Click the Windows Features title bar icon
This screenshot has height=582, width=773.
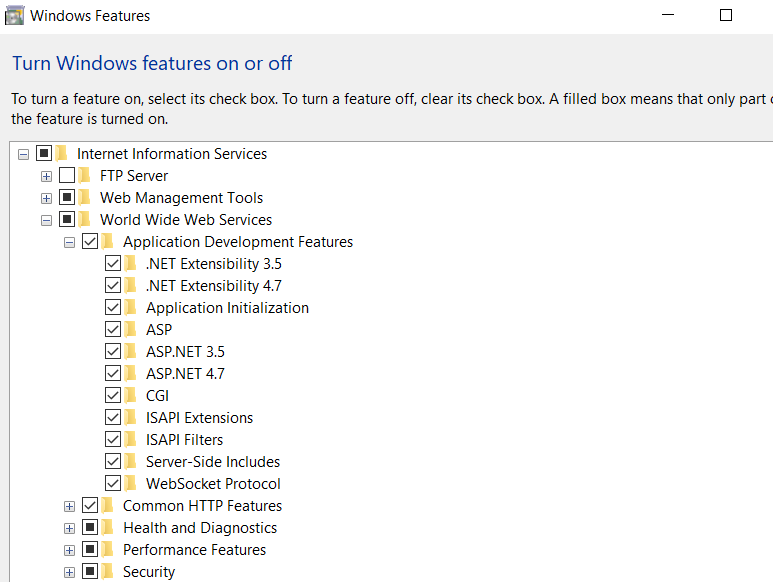point(15,15)
